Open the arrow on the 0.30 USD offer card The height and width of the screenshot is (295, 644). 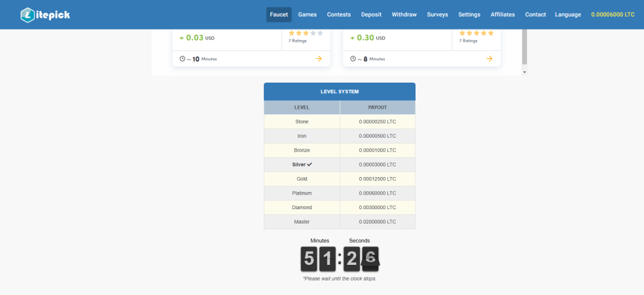tap(489, 59)
